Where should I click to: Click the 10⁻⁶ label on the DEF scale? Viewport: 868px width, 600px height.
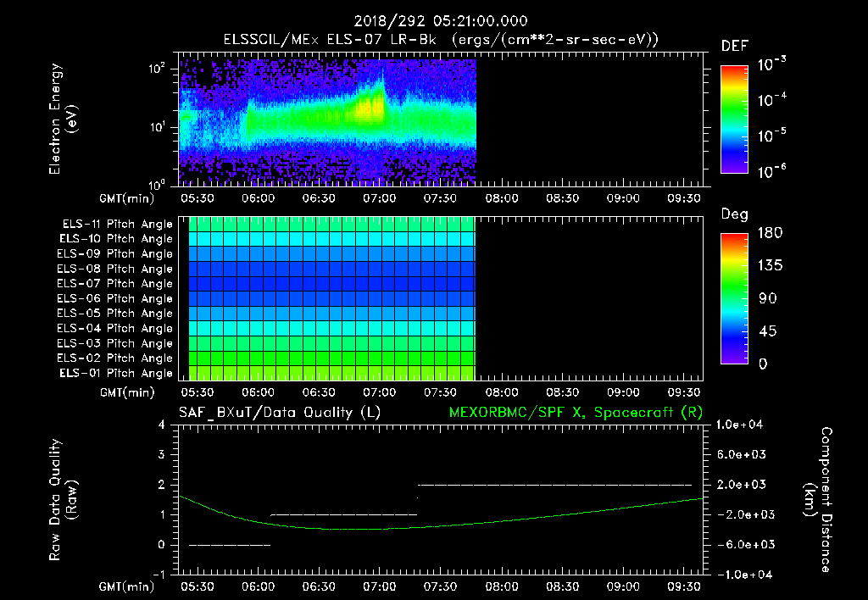tap(771, 171)
